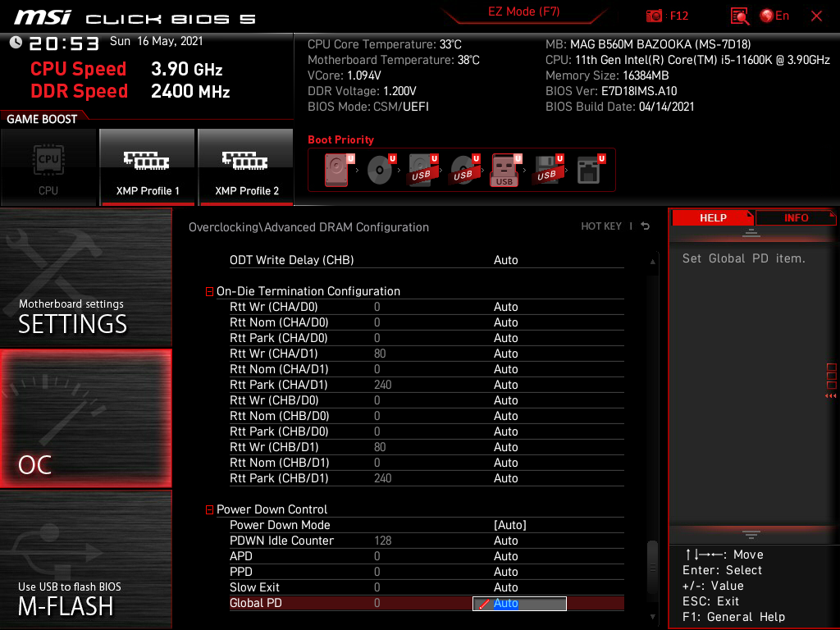Enable XMP Profile 1
This screenshot has height=630, width=840.
[148, 167]
